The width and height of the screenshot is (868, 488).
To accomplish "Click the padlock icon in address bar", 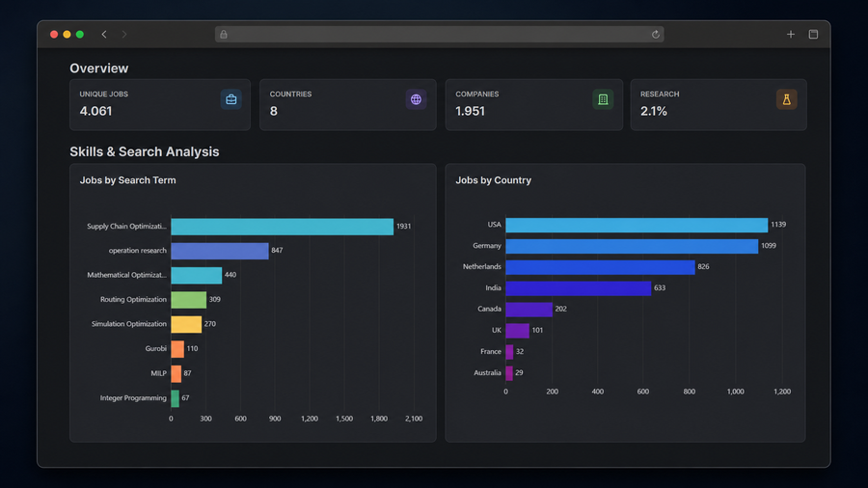I will point(224,35).
